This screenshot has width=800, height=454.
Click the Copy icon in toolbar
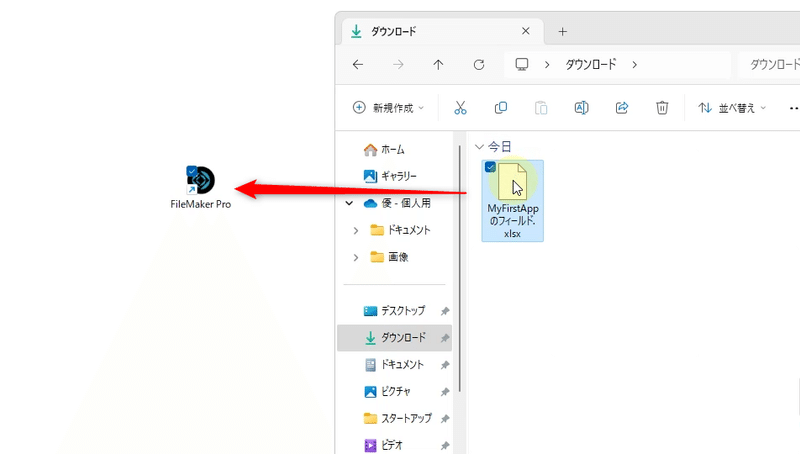point(501,108)
